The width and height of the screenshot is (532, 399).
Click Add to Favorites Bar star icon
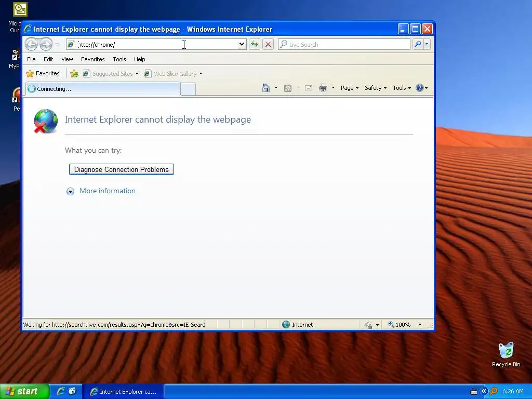(x=74, y=73)
